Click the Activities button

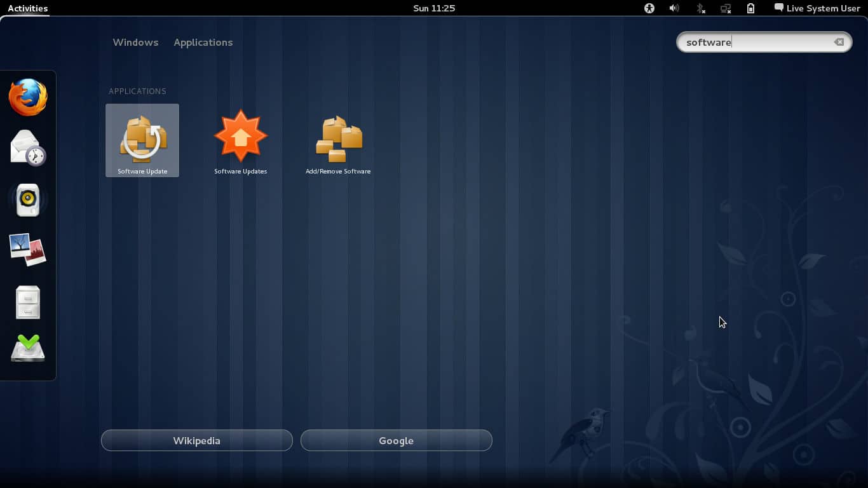[x=27, y=8]
